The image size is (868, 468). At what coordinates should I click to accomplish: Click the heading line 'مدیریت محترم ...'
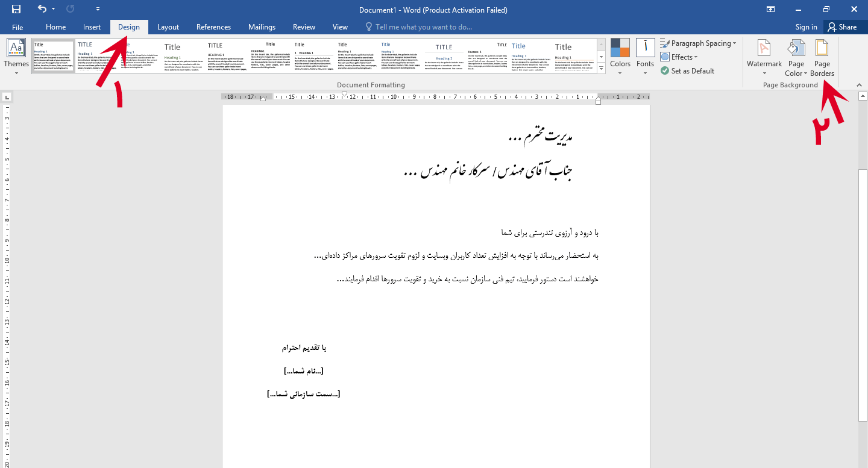539,137
